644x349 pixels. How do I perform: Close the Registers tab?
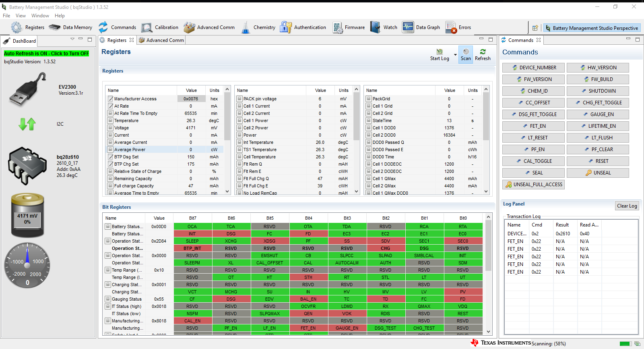point(132,40)
